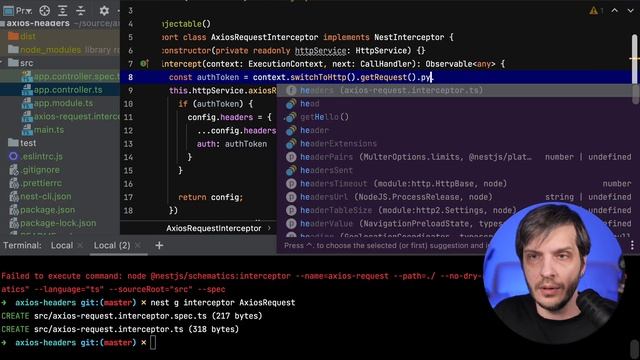Open completion popup options menu
The width and height of the screenshot is (640, 360).
click(x=632, y=245)
